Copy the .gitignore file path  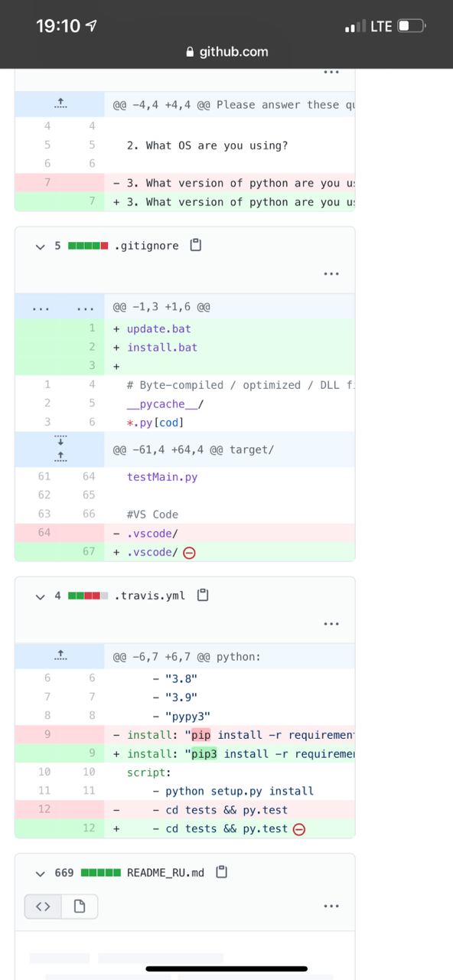pos(196,246)
